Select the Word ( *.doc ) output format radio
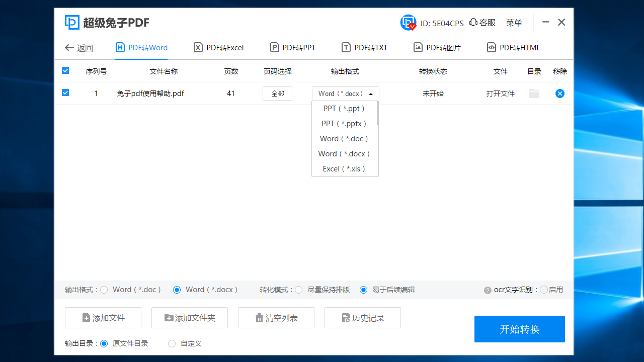 104,290
